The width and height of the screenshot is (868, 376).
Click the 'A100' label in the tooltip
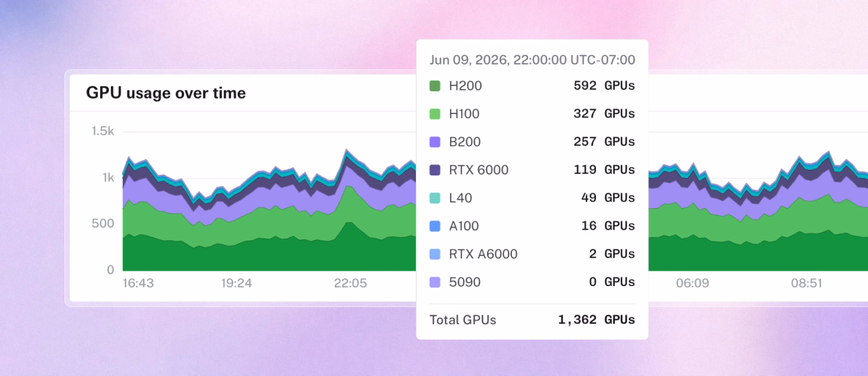(x=464, y=226)
